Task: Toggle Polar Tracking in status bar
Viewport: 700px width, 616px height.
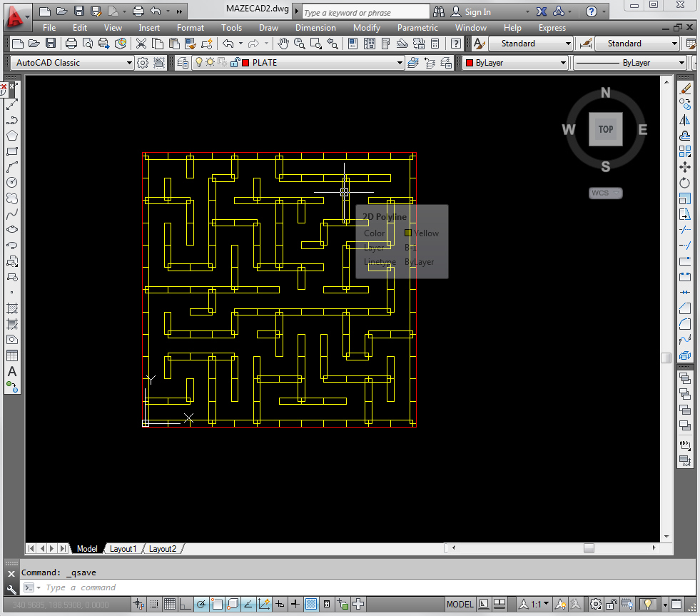Action: [201, 605]
